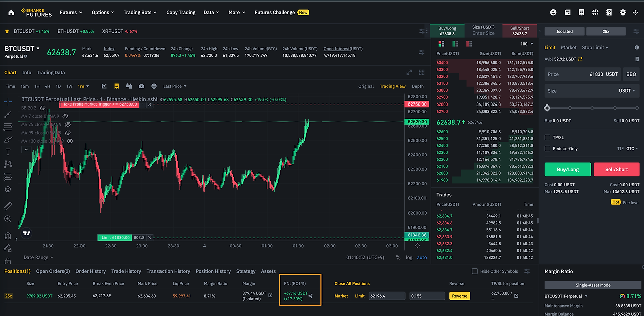Open the candlestick chart type icon

[129, 86]
